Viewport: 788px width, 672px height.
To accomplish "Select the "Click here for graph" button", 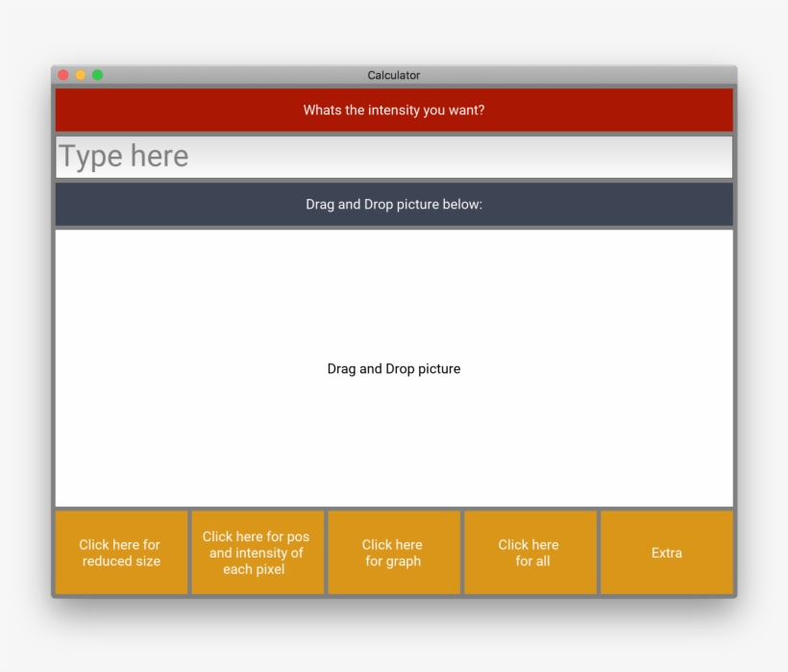I will pos(393,553).
